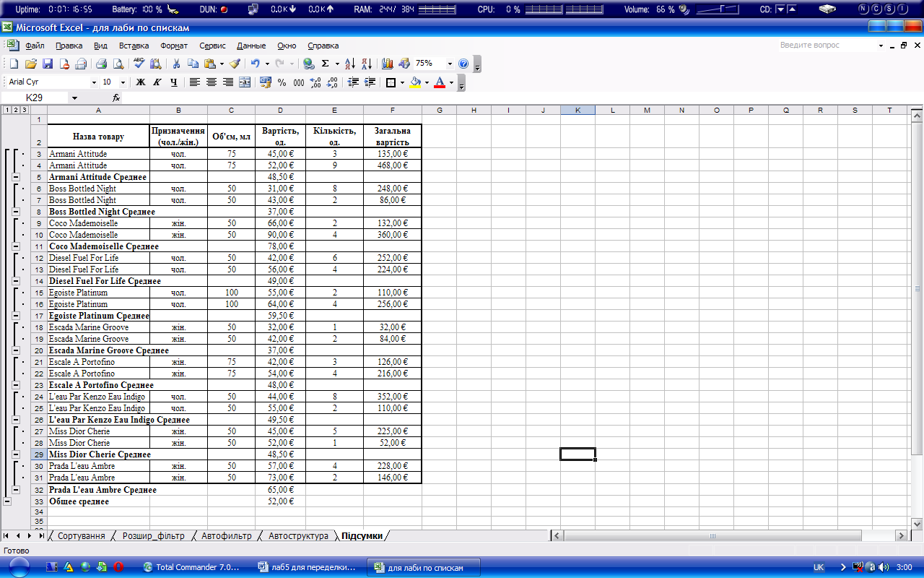Open the Сервис menu
The width and height of the screenshot is (924, 578).
[212, 46]
